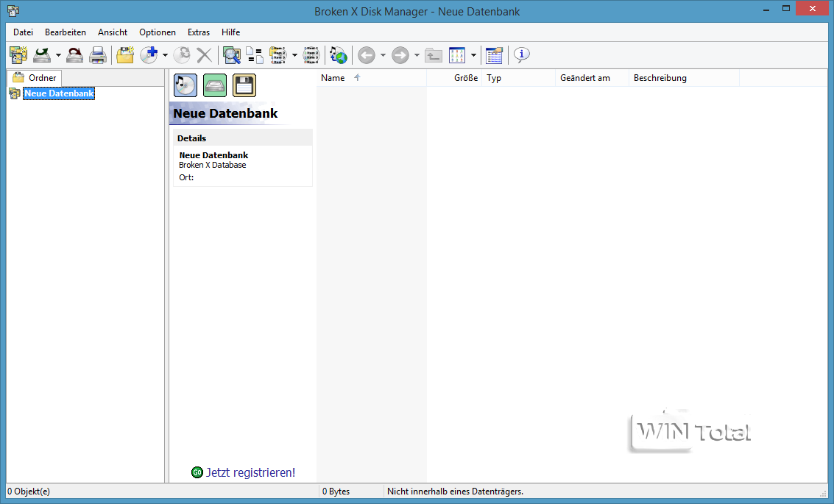Open the Back history dropdown arrow
The width and height of the screenshot is (834, 504).
point(383,54)
